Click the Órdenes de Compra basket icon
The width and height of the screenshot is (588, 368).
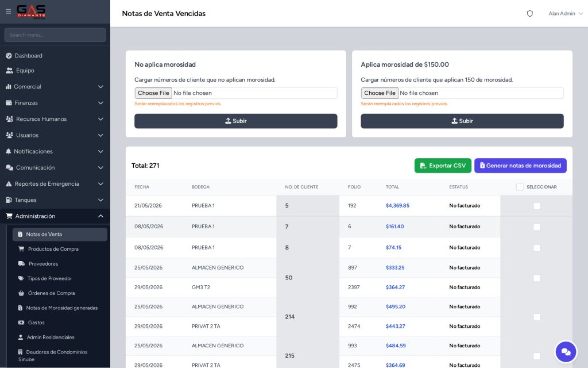pos(21,293)
